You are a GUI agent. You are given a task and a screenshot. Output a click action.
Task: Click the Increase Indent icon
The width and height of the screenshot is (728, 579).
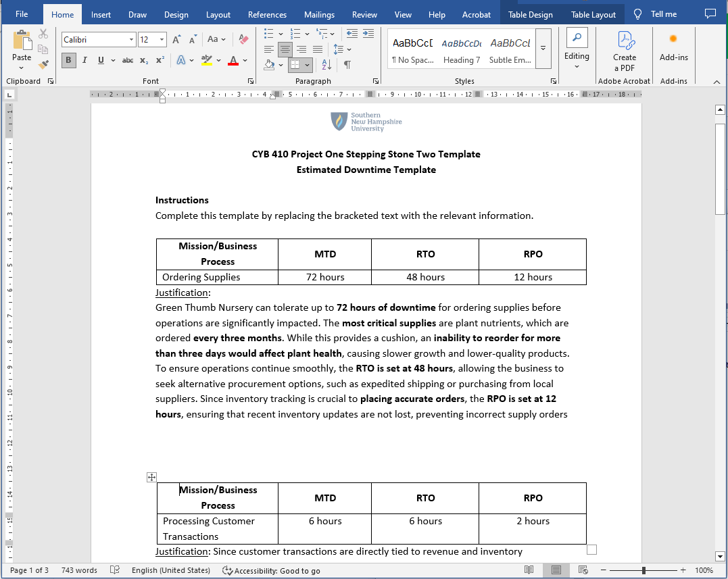pos(368,33)
